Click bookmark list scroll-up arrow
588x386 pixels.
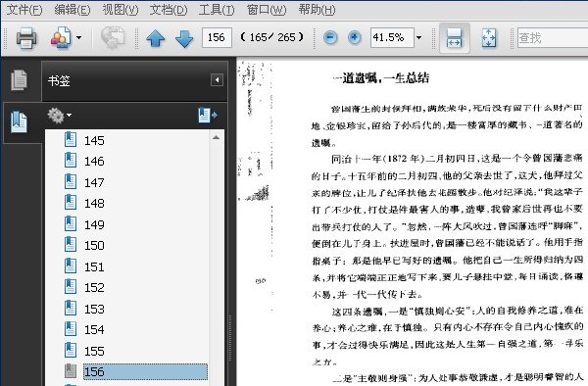pos(216,137)
